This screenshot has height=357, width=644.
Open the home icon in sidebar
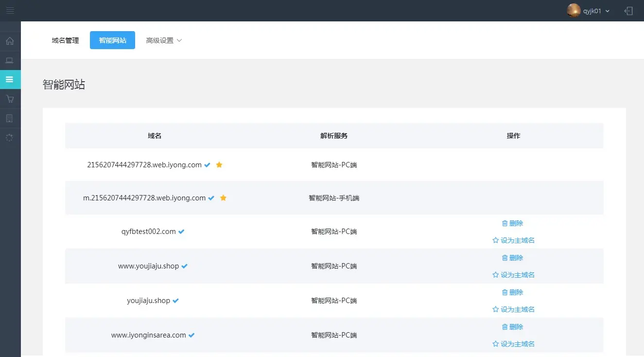[10, 41]
